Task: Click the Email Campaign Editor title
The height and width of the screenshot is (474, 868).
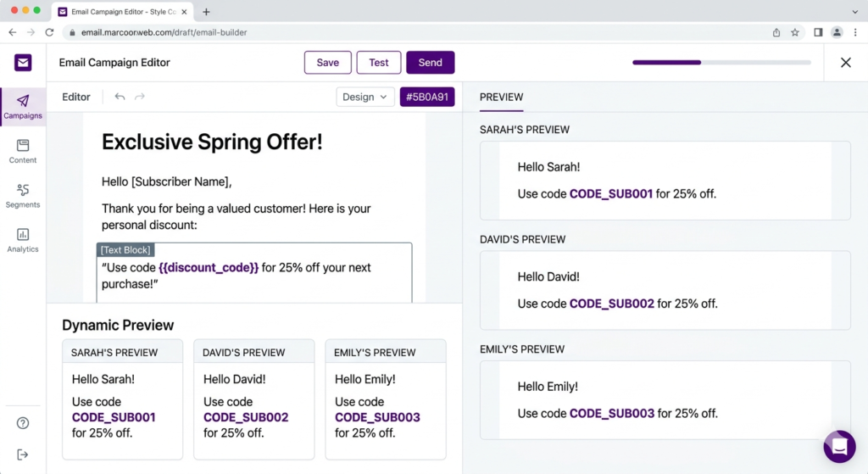Action: 114,63
